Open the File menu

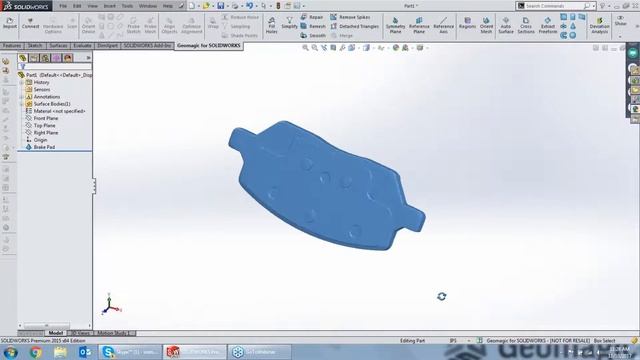click(x=63, y=6)
